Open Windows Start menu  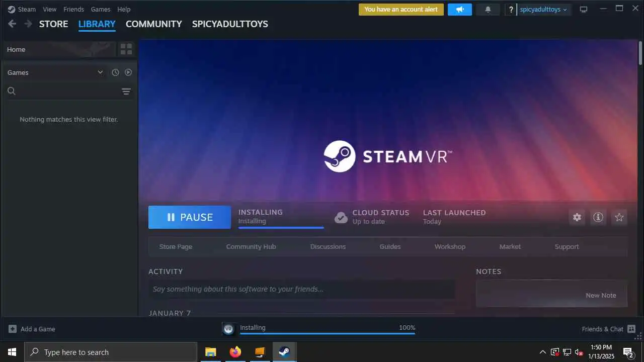tap(12, 352)
